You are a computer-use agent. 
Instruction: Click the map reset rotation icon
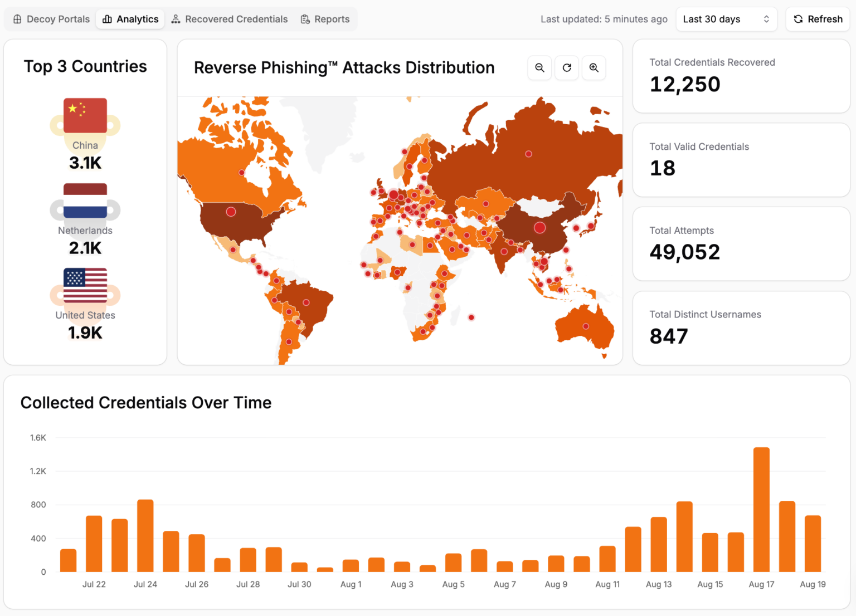567,68
